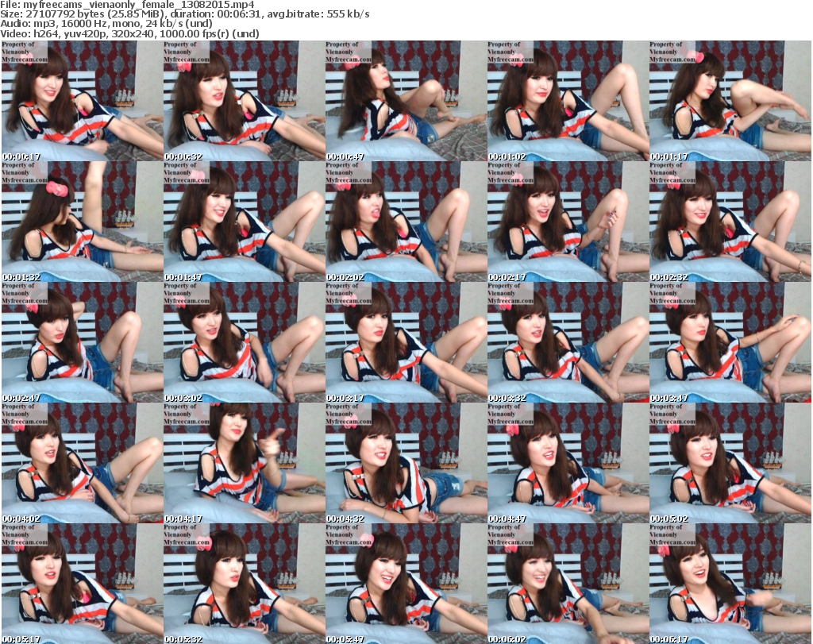
Task: Choose the thumbnail at 00:04:02
Action: 82,463
